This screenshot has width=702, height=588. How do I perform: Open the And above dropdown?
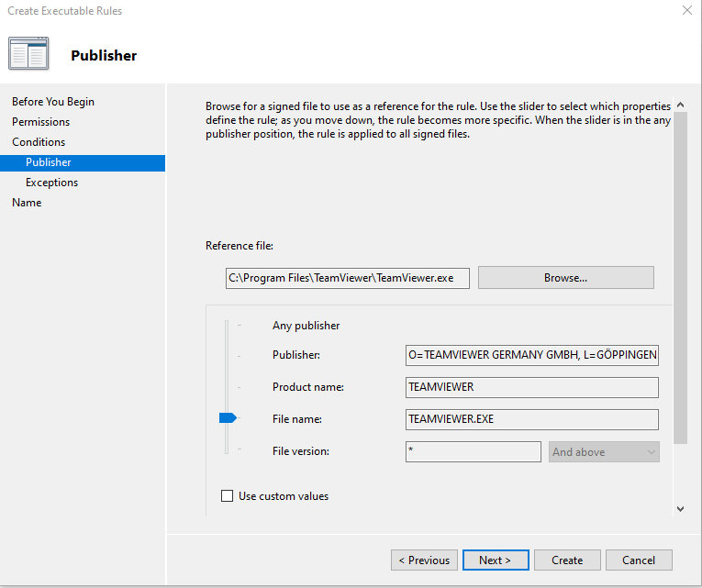[604, 452]
